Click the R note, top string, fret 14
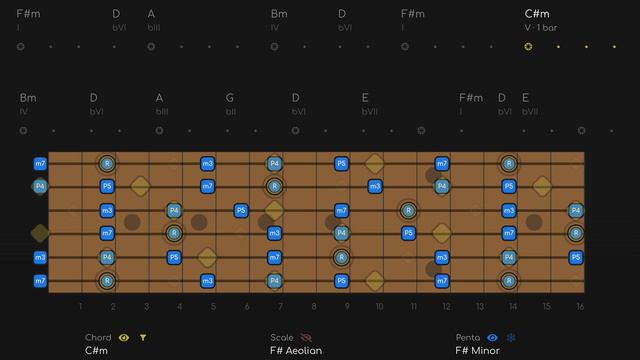This screenshot has width=640, height=360. (509, 164)
